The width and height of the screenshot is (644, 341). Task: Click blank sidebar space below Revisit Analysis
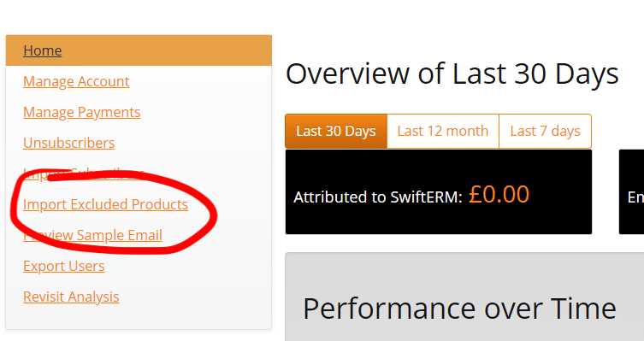(x=139, y=318)
